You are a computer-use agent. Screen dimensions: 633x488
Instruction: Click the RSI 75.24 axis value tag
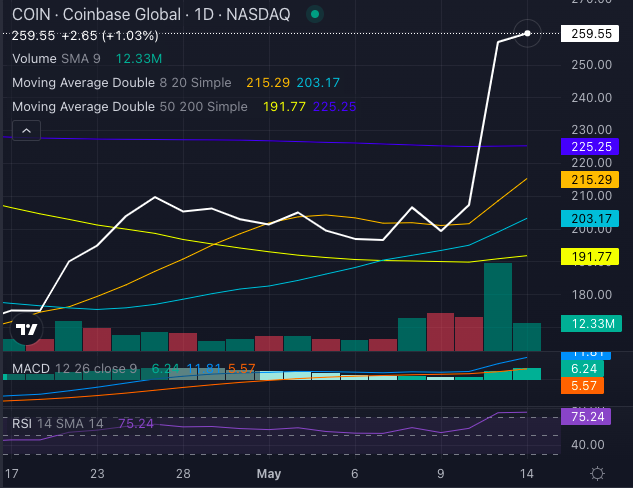click(x=586, y=417)
